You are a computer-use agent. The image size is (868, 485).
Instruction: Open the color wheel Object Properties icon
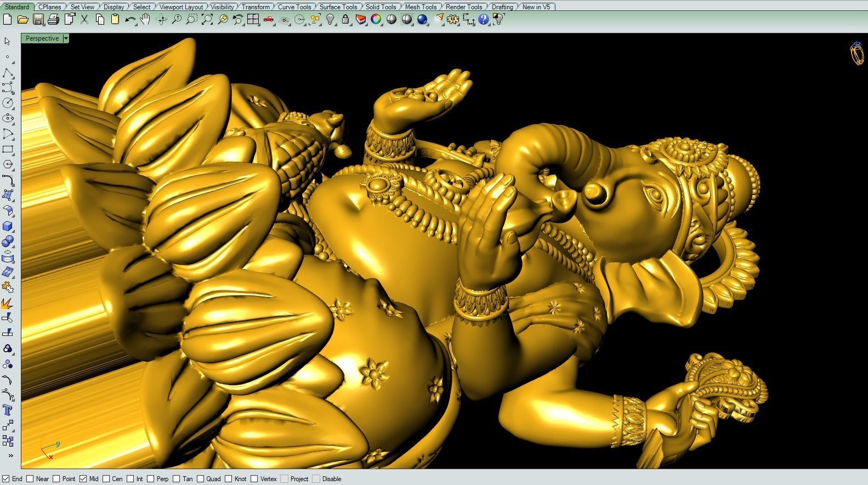click(376, 20)
